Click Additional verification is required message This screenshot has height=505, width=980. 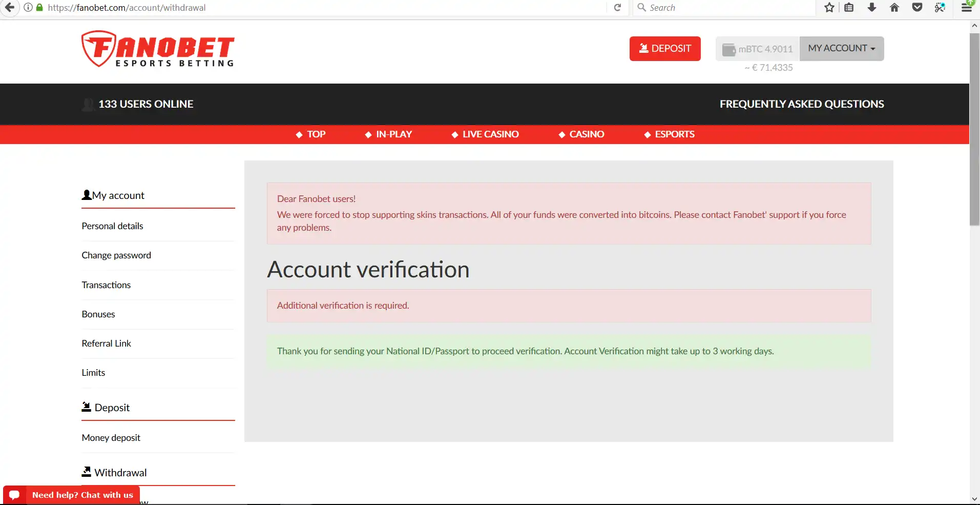point(569,306)
